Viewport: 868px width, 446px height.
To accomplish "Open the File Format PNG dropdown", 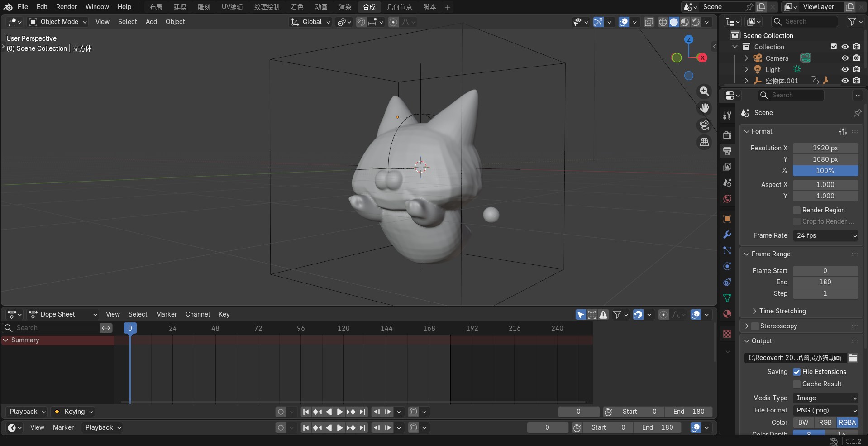I will pos(825,410).
